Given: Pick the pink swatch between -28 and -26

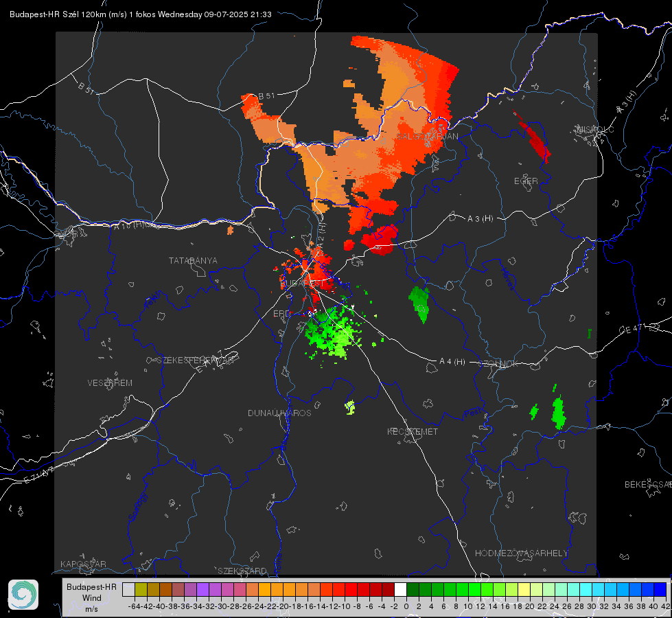Looking at the screenshot, I should 240,589.
